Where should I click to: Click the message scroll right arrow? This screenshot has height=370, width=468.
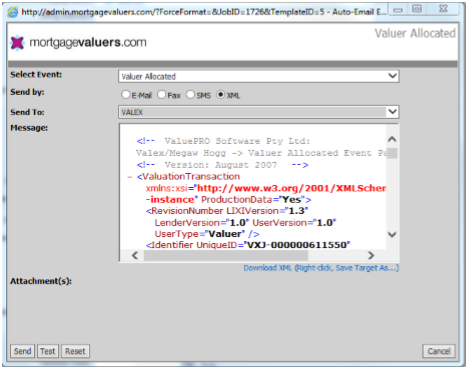371,255
